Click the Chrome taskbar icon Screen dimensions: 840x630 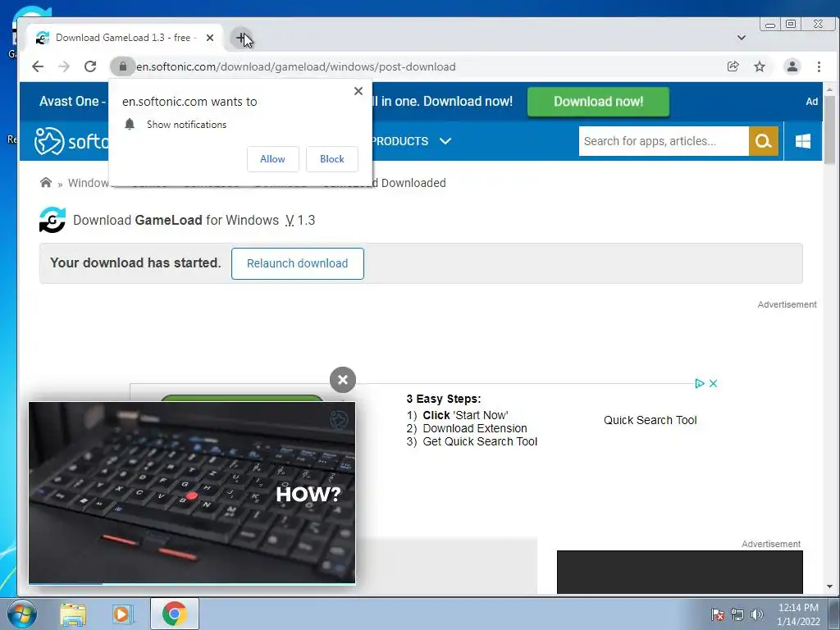pyautogui.click(x=175, y=614)
